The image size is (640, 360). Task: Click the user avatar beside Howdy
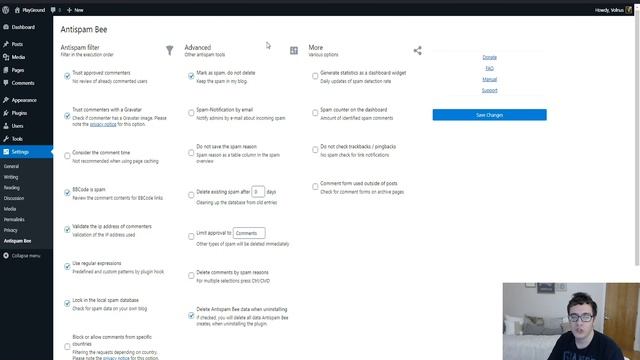pos(628,10)
